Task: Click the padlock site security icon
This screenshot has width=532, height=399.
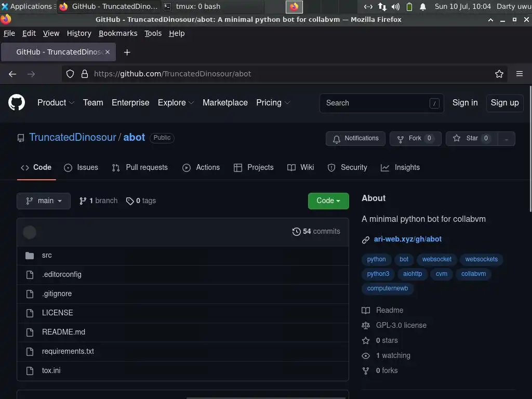Action: pyautogui.click(x=85, y=74)
